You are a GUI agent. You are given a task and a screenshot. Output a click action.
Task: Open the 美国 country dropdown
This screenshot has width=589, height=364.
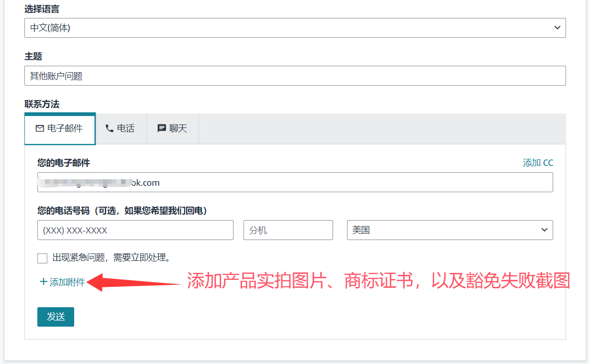point(449,230)
